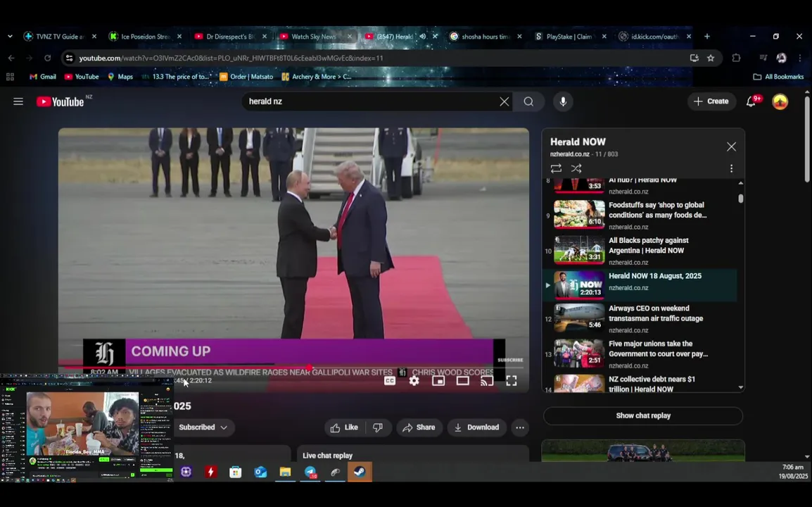Screen dimensions: 812x507
Task: Play the Foodstuffs 'shop to global conditions' video
Action: (640, 215)
